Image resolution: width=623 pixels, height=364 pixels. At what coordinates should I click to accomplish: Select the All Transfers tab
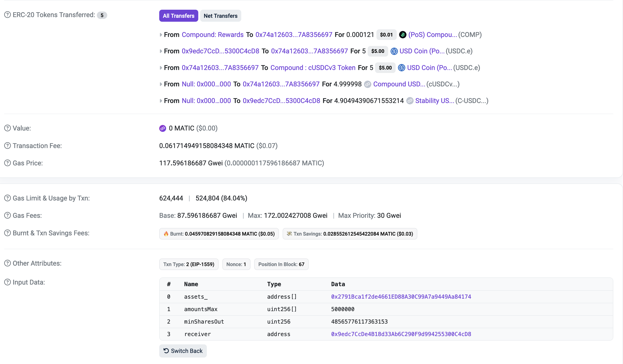click(178, 16)
